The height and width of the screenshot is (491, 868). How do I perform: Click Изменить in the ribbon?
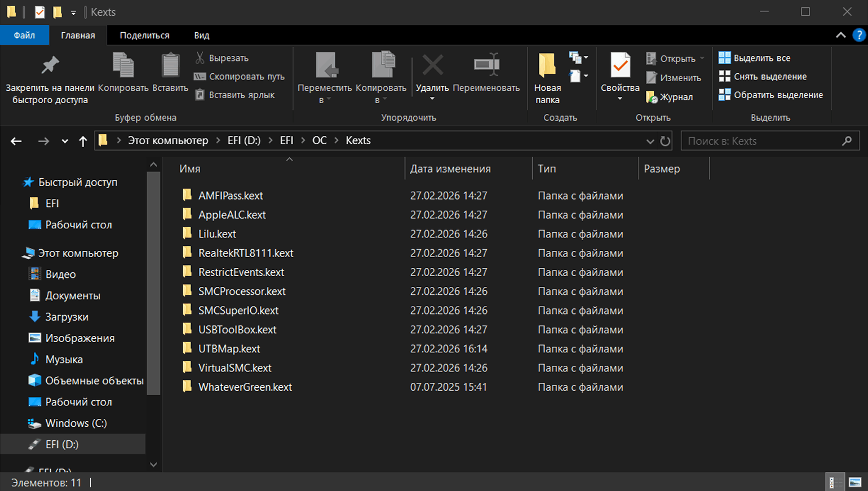674,78
